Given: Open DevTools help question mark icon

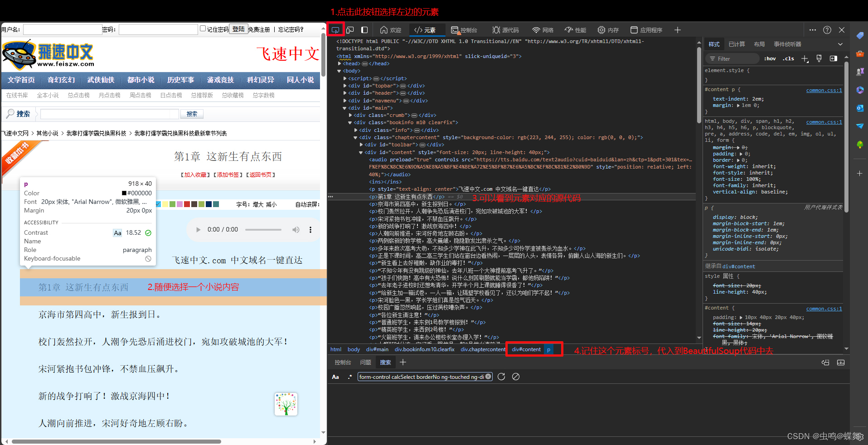Looking at the screenshot, I should [827, 30].
